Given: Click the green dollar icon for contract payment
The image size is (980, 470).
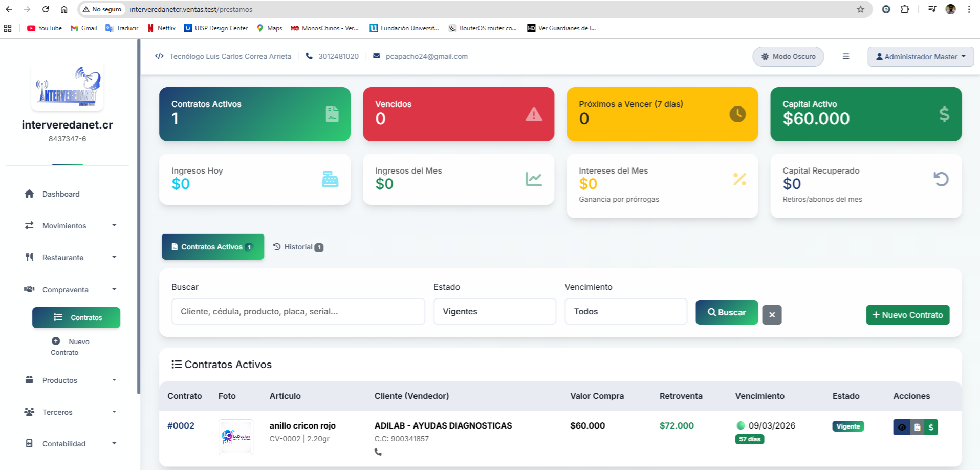Looking at the screenshot, I should pos(931,427).
